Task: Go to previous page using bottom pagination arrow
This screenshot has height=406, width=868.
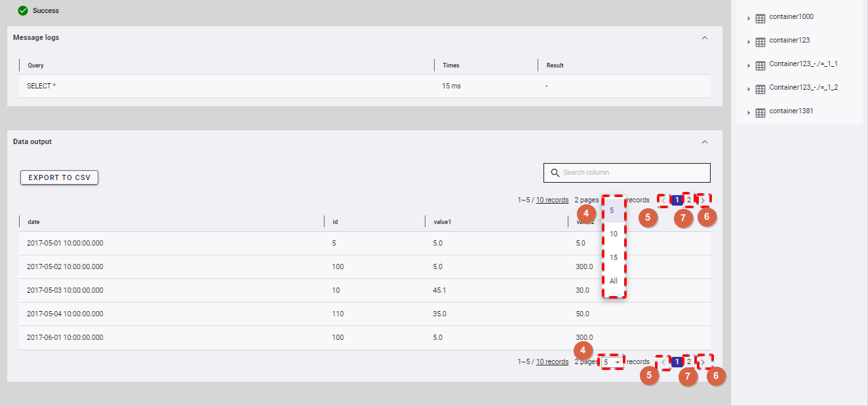Action: [x=663, y=362]
